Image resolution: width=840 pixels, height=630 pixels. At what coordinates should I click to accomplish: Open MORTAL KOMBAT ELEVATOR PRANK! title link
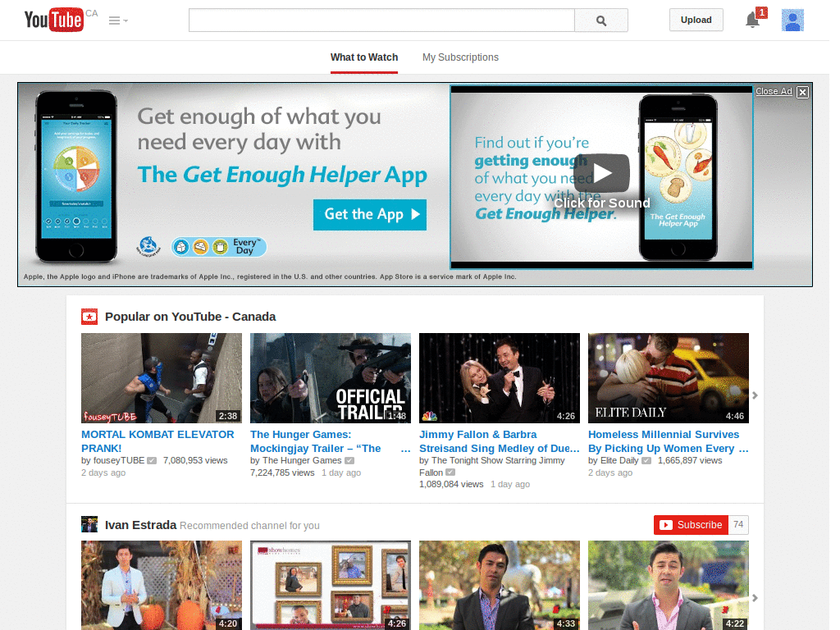pyautogui.click(x=157, y=441)
